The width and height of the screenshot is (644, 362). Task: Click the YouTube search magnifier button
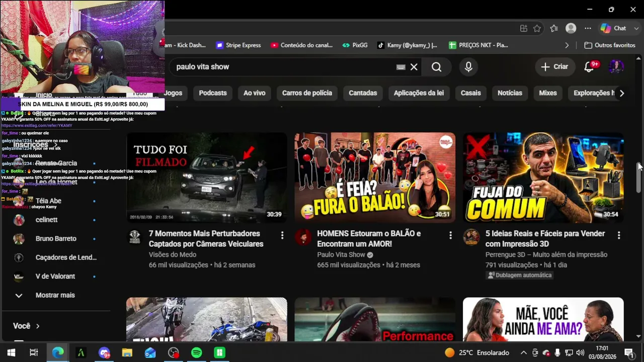coord(436,67)
